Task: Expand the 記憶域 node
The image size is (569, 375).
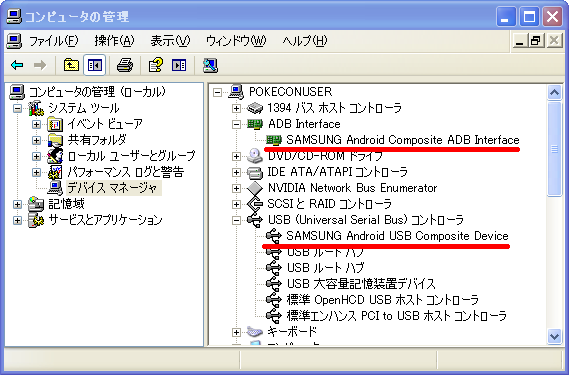Action: [x=17, y=204]
